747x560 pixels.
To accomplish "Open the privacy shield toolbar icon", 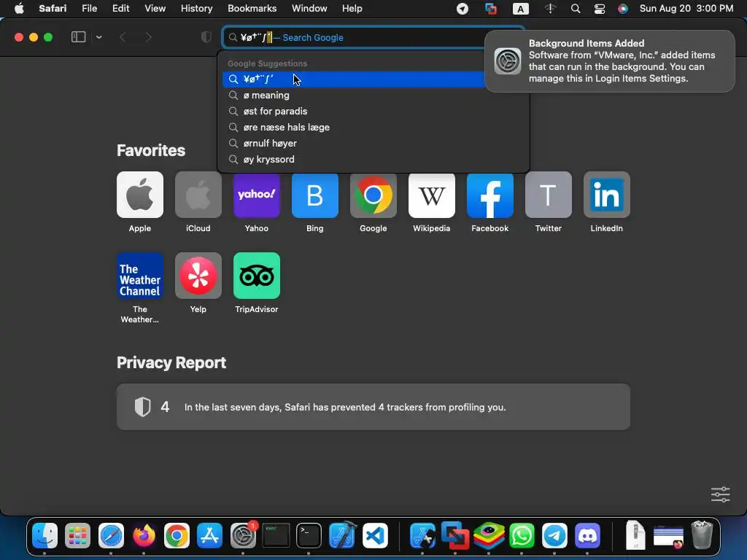I will click(206, 37).
